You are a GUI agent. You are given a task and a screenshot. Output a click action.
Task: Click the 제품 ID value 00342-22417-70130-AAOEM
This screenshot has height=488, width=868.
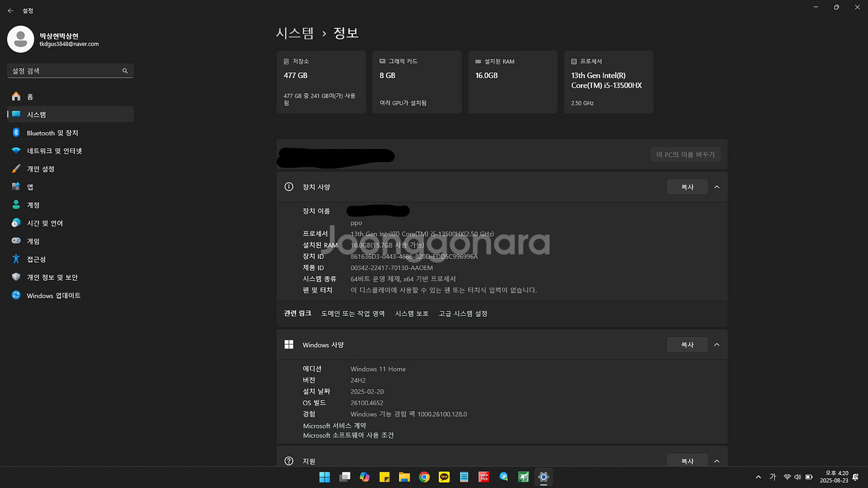pyautogui.click(x=391, y=267)
